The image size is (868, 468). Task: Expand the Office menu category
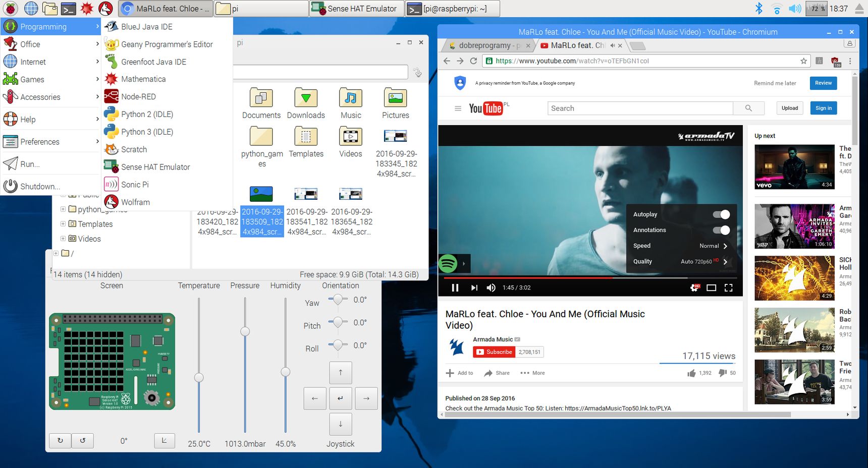tap(51, 44)
